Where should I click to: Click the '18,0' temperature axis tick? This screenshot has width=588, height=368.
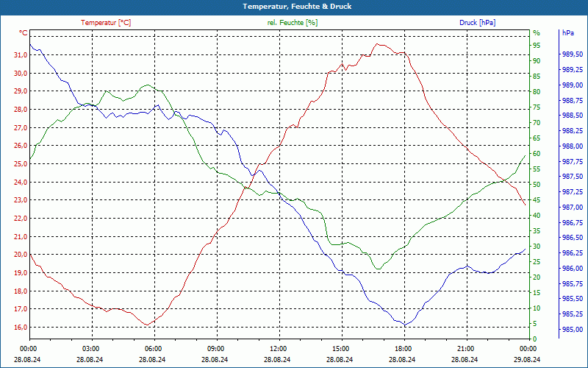21,291
